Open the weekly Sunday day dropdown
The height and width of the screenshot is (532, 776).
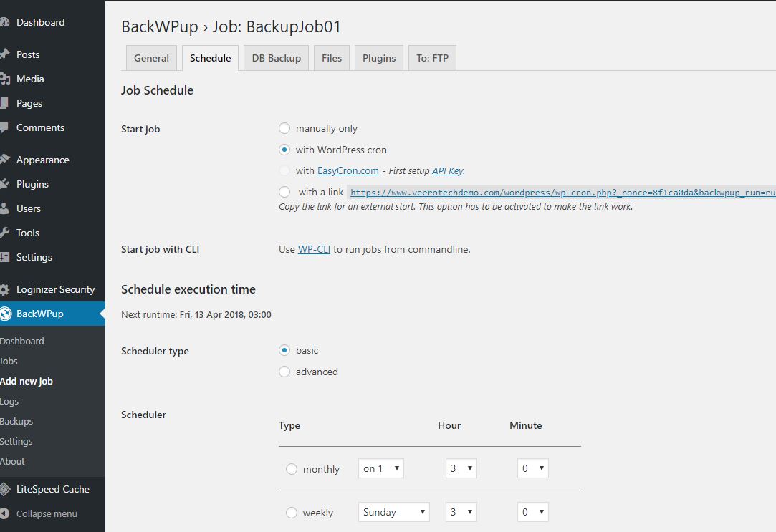[x=394, y=512]
